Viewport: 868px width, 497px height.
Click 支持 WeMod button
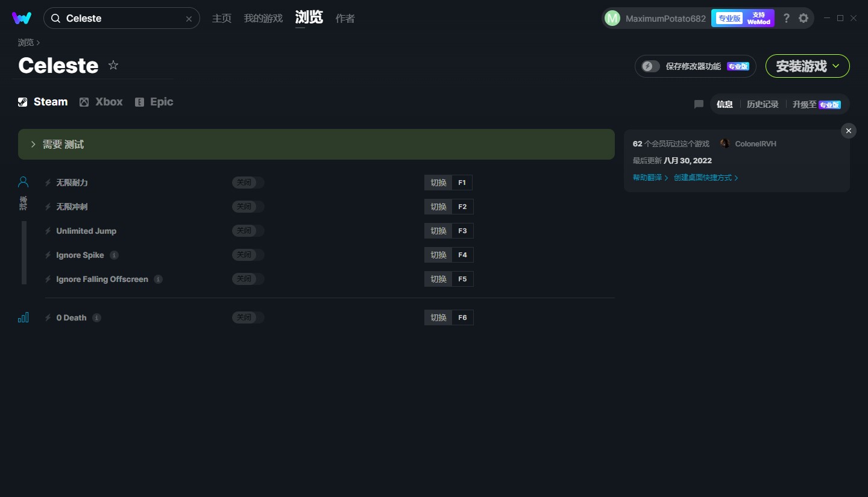point(759,18)
